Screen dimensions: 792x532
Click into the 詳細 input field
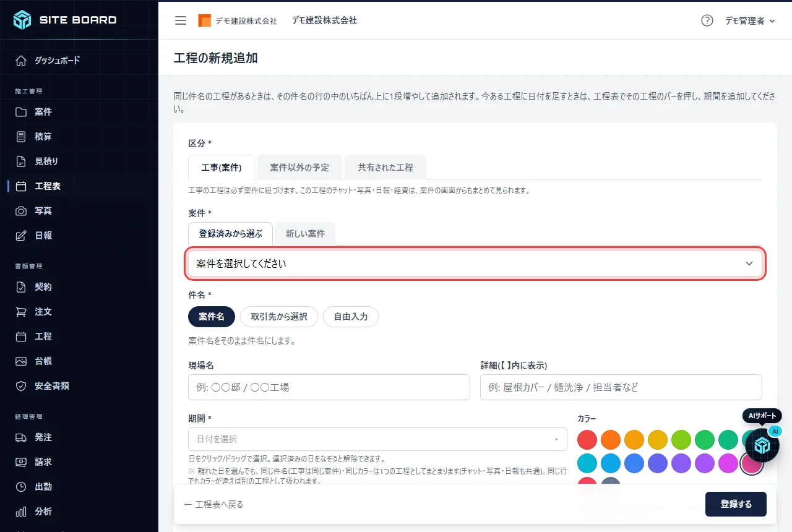[621, 387]
